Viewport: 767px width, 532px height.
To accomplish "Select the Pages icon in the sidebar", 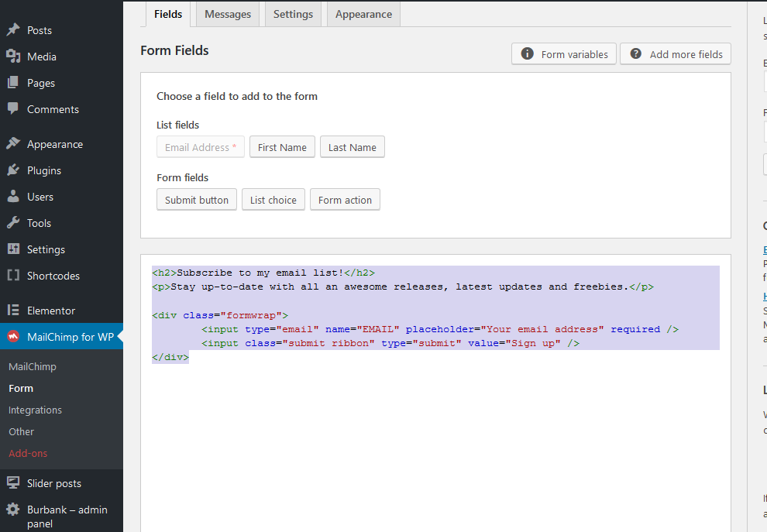I will tap(13, 83).
